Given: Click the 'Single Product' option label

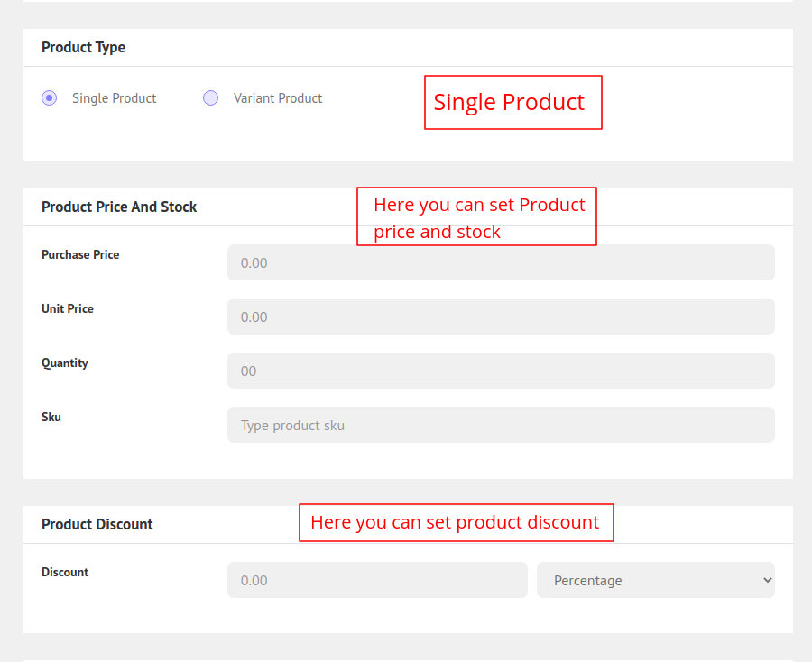Looking at the screenshot, I should pos(114,98).
